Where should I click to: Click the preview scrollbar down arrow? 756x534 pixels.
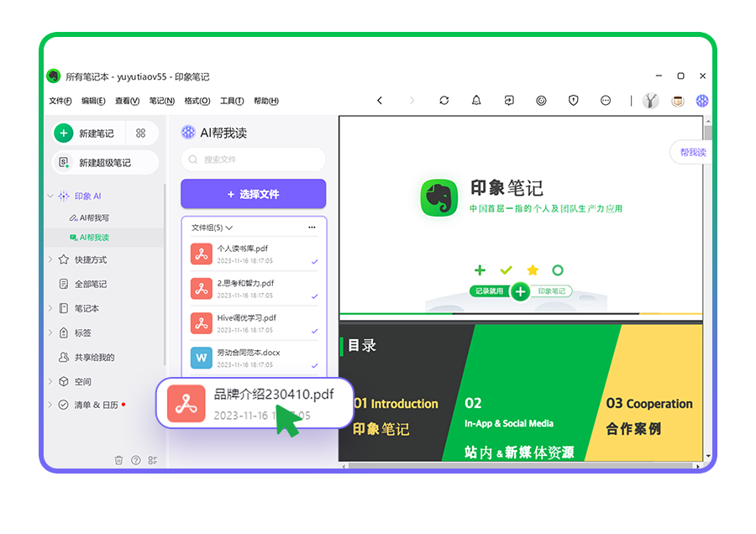(x=708, y=456)
